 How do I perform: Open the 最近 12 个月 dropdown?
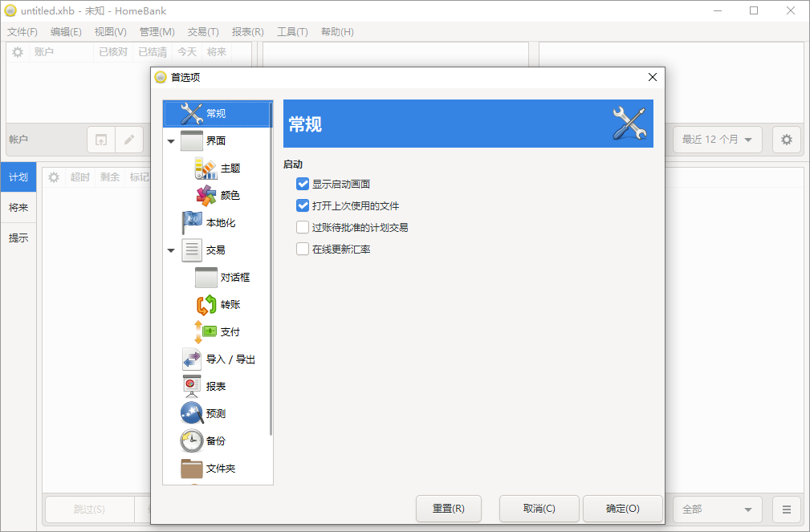tap(717, 139)
